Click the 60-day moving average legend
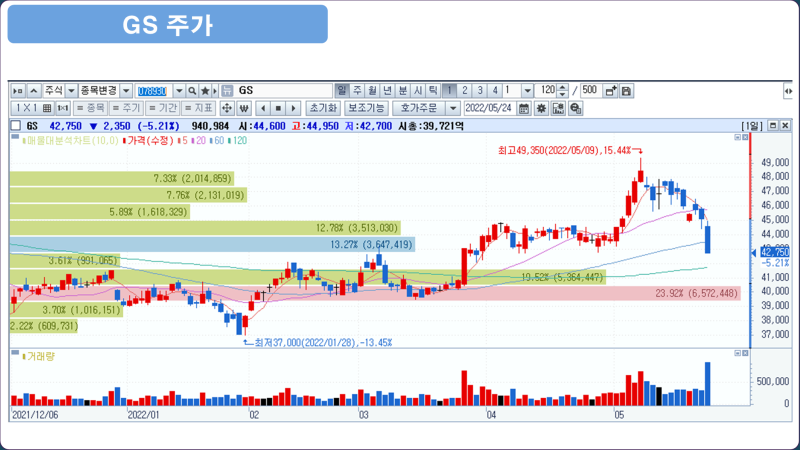The height and width of the screenshot is (450, 800). pos(217,140)
